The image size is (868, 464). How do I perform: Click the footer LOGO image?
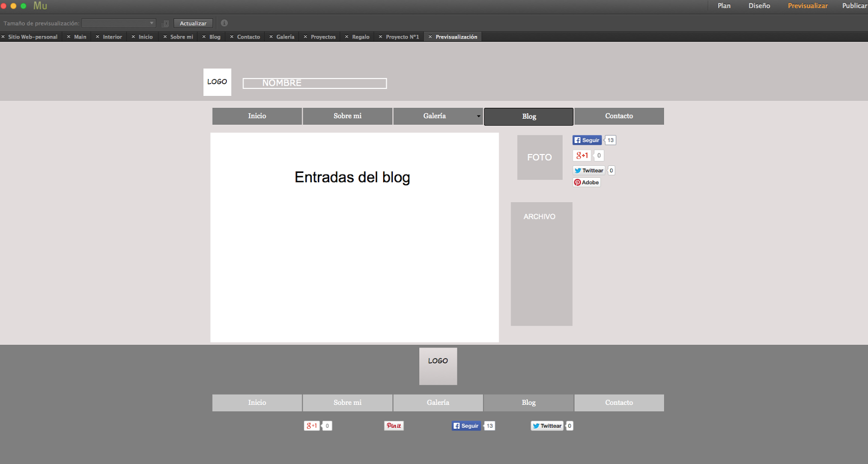point(438,366)
